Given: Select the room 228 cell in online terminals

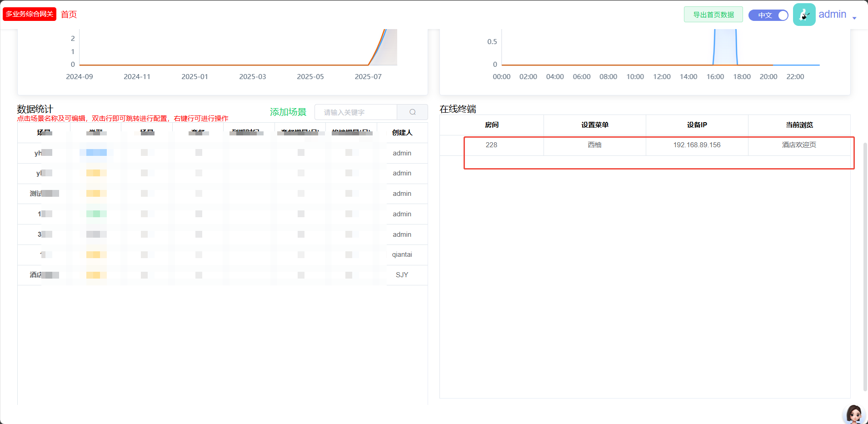Looking at the screenshot, I should (491, 145).
